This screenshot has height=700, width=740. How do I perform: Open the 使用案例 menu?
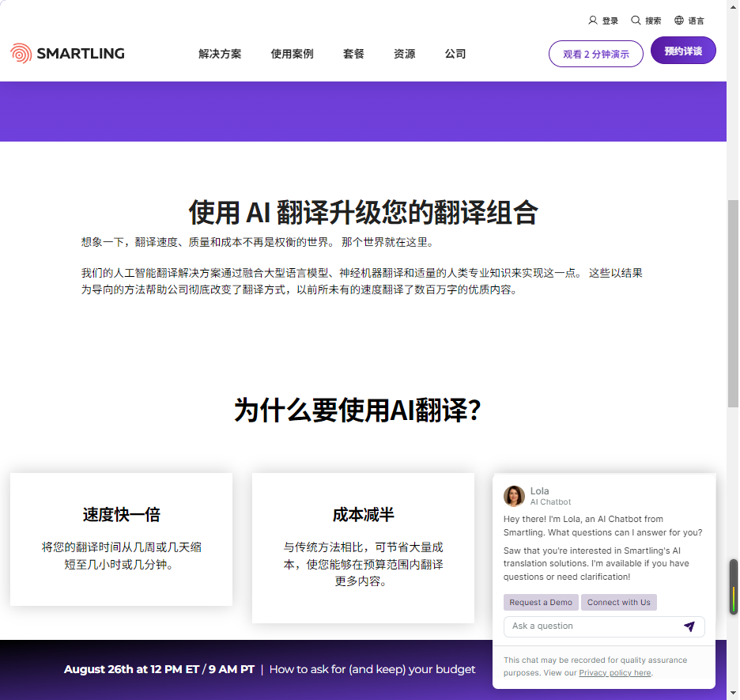[293, 54]
